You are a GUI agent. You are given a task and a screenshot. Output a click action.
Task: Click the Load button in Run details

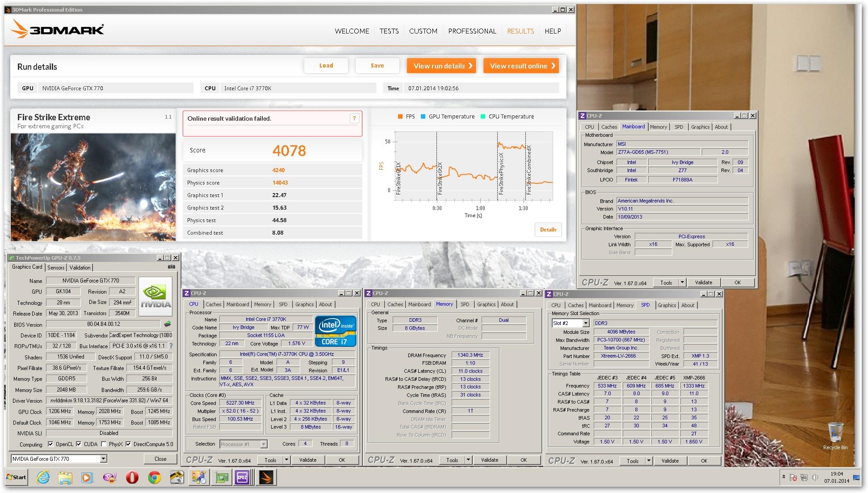pos(326,66)
